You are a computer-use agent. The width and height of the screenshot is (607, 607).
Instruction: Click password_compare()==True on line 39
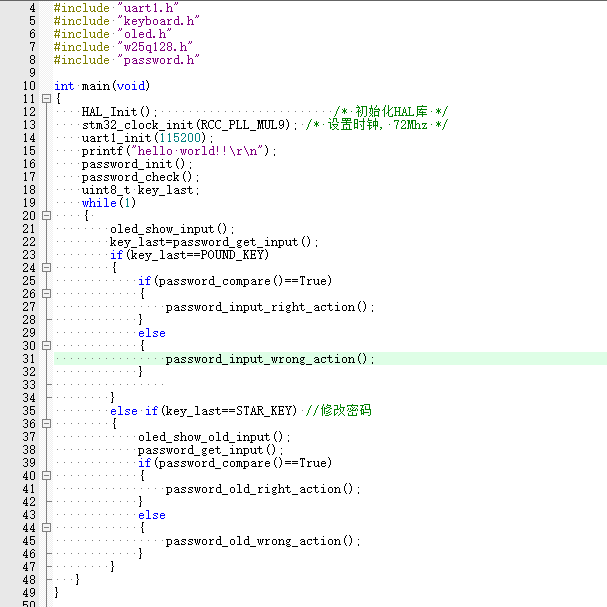[242, 463]
